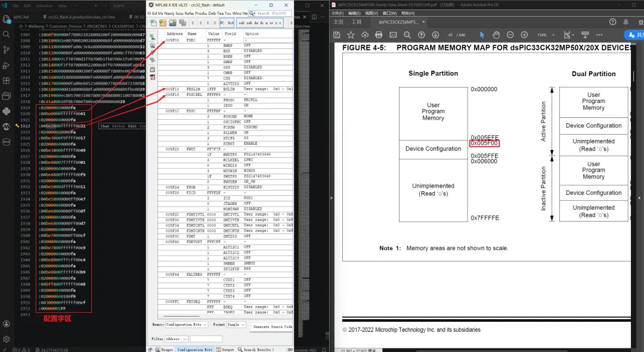This screenshot has height=352, width=644.
Task: Click the PDF export icon in MPLAB config sidebar
Action: [153, 77]
